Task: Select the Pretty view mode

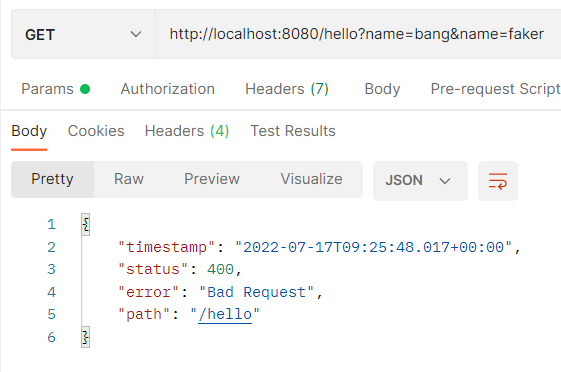Action: (52, 179)
